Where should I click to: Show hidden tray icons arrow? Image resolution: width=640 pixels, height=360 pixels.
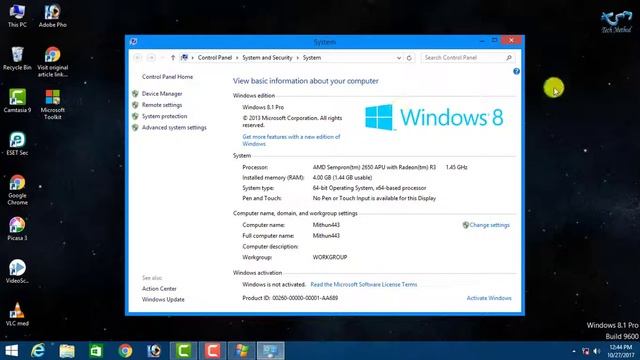coord(574,351)
